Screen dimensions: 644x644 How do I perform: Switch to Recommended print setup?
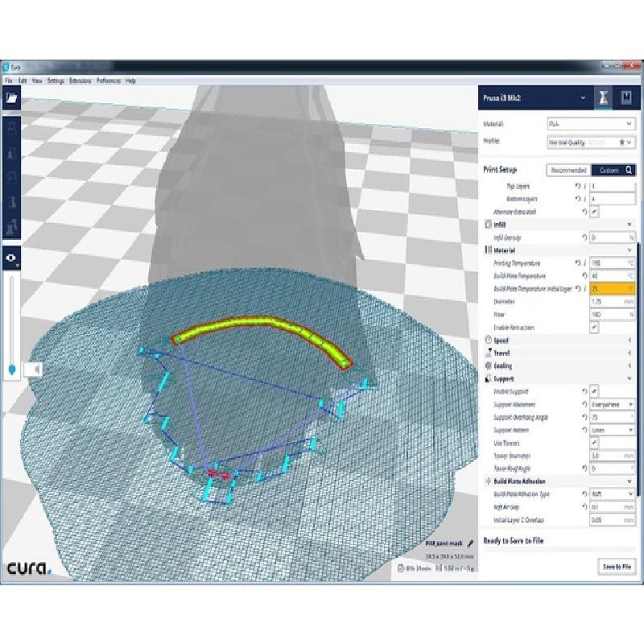click(x=569, y=170)
